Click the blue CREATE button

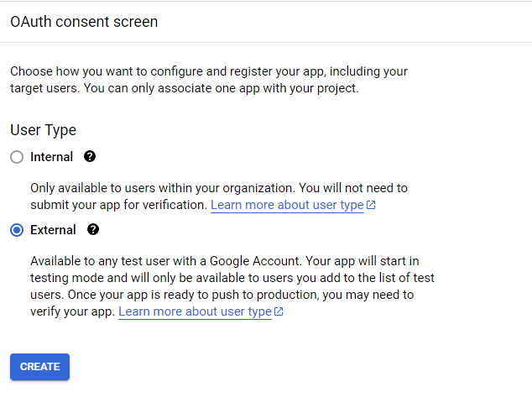pyautogui.click(x=39, y=367)
